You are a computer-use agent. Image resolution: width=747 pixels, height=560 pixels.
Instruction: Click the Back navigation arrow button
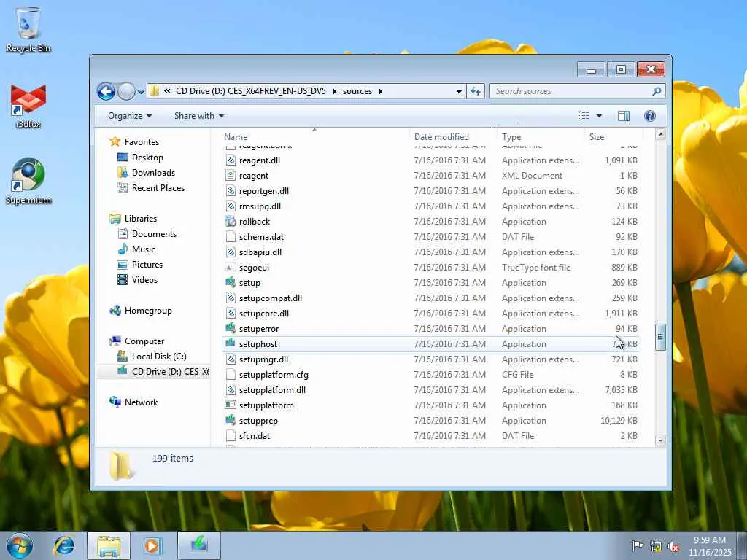(106, 91)
